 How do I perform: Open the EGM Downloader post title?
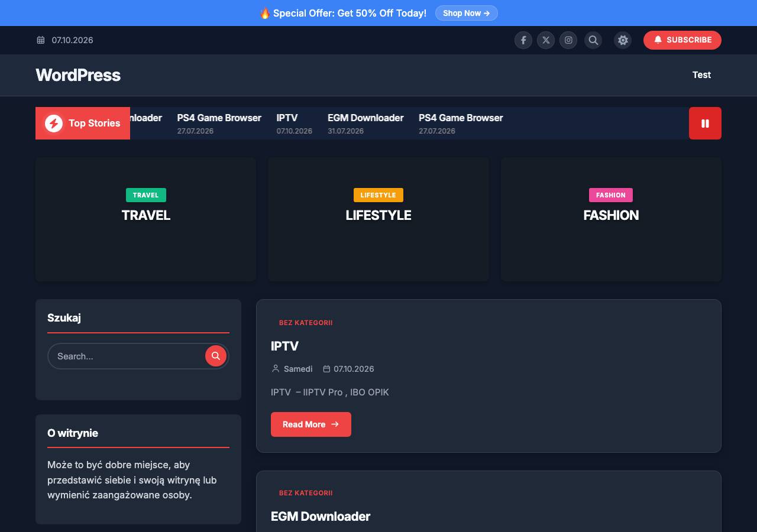pyautogui.click(x=321, y=517)
